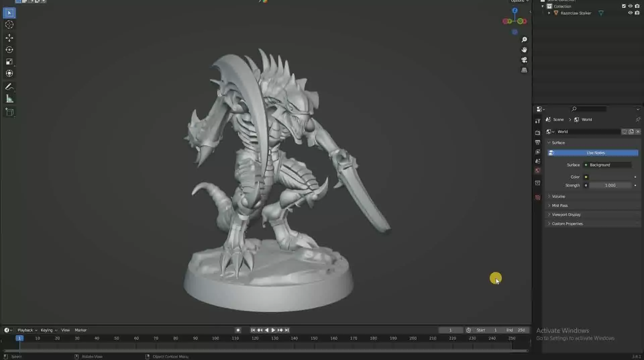This screenshot has height=360, width=644.
Task: Disable Razorclaw Stalker in renders
Action: [x=637, y=13]
